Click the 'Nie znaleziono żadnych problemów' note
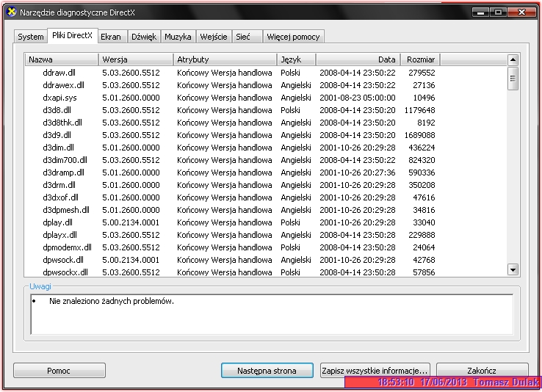542x392 pixels. coord(112,301)
